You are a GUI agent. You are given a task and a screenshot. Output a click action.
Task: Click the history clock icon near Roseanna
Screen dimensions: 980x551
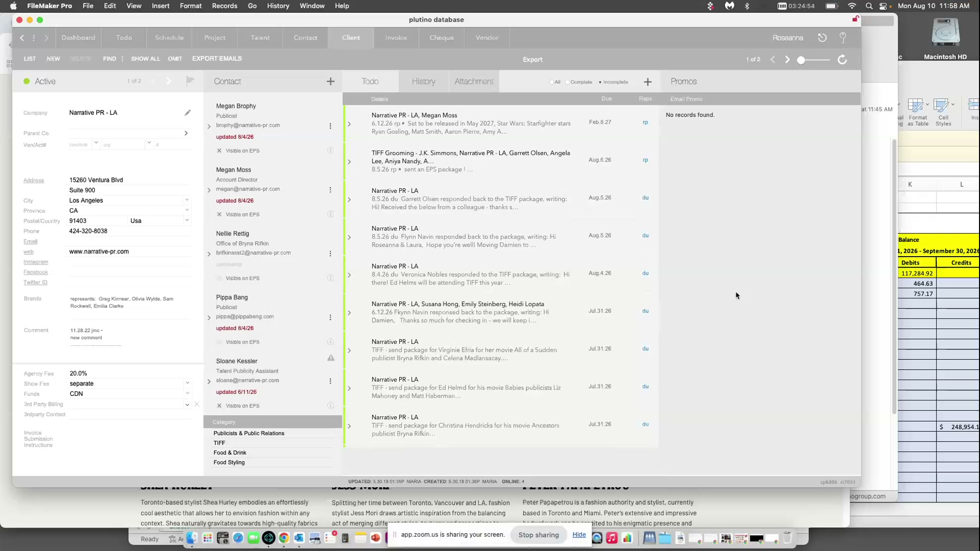[822, 38]
